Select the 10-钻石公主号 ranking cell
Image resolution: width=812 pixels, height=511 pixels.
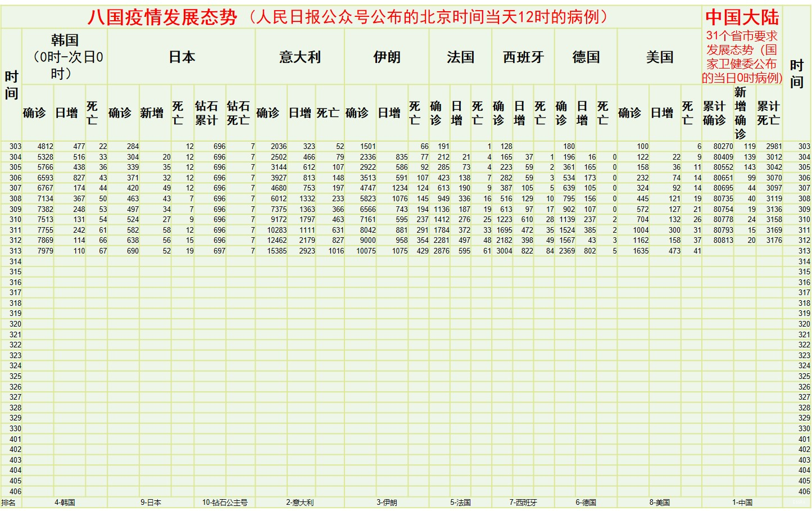[225, 503]
